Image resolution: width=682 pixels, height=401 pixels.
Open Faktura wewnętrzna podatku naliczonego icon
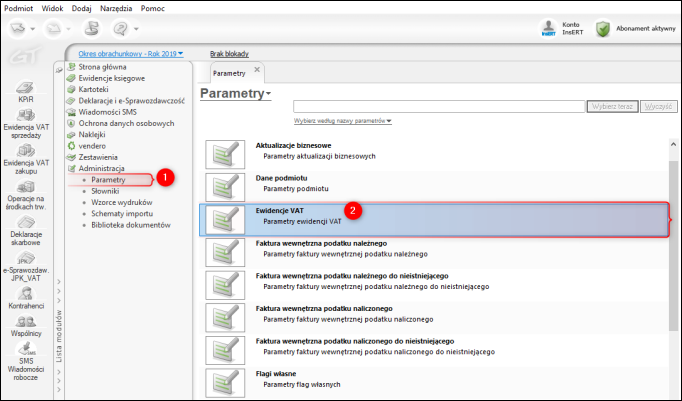pyautogui.click(x=225, y=317)
